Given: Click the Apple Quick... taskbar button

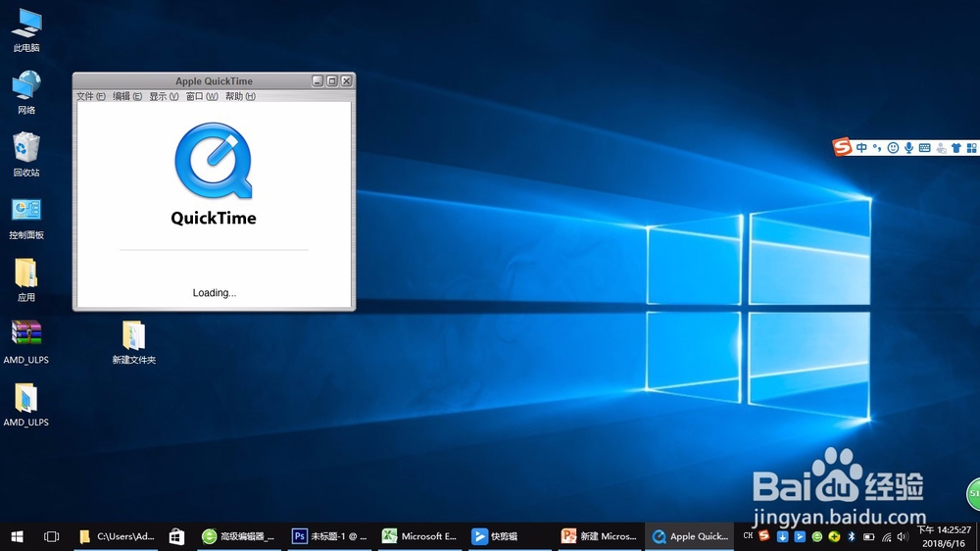Looking at the screenshot, I should 690,536.
